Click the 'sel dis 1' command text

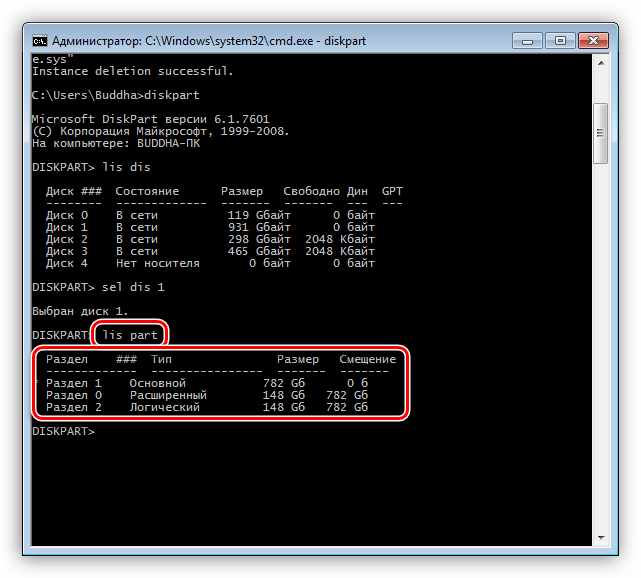click(133, 287)
